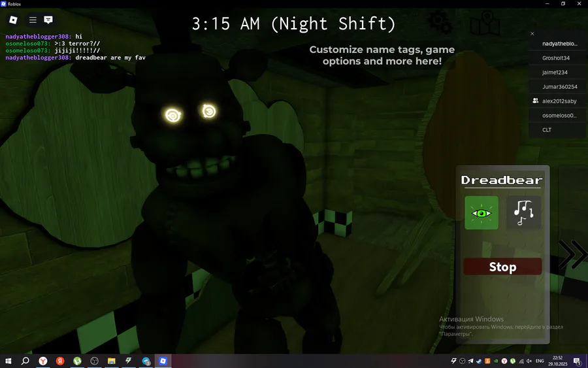Open the game settings gears icon
The width and height of the screenshot is (588, 368).
pos(440,23)
